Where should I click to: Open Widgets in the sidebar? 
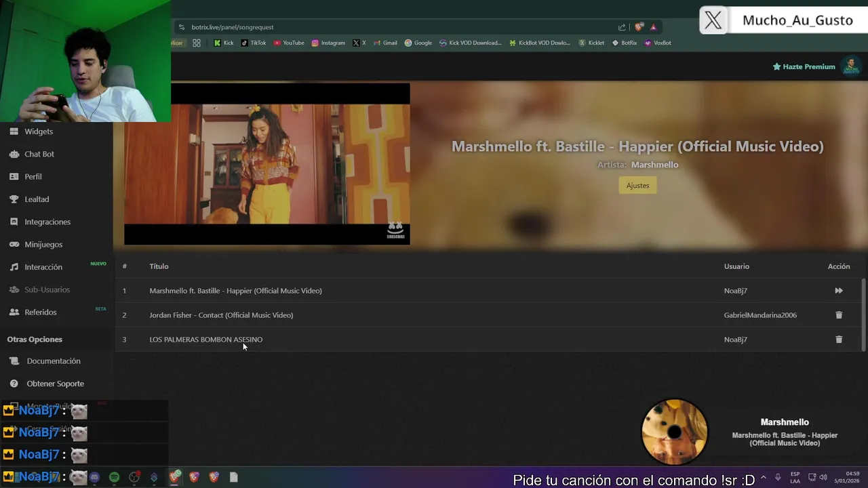[x=39, y=131]
